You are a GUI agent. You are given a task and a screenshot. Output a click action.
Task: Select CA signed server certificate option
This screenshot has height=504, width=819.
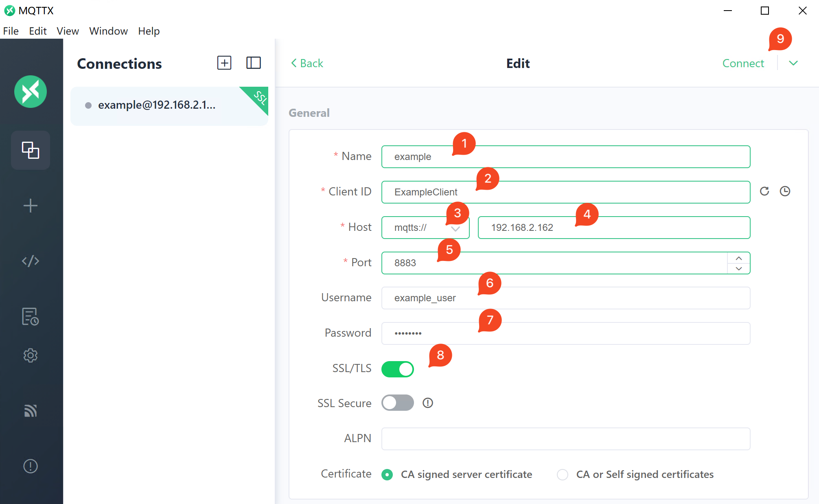(x=457, y=474)
